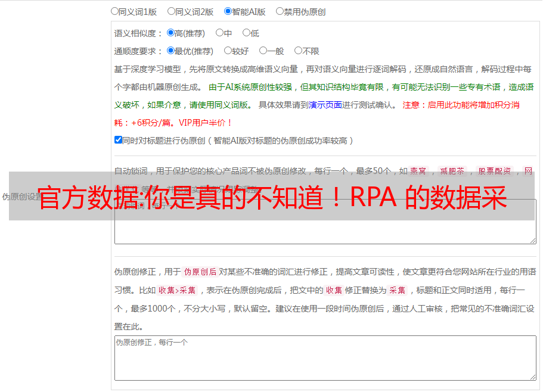The height and width of the screenshot is (392, 543).
Task: Choose 一般 for 通顺度要求
Action: tap(263, 51)
